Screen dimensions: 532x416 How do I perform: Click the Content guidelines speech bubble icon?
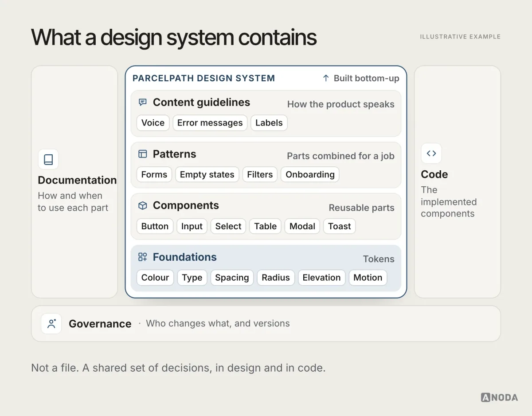coord(142,102)
